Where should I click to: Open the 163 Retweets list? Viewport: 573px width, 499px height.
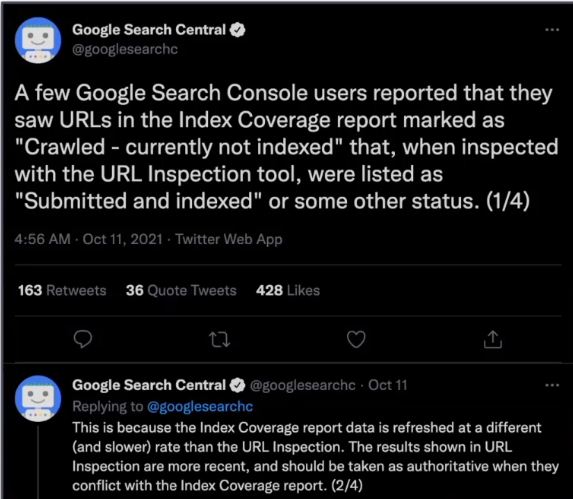tap(62, 290)
